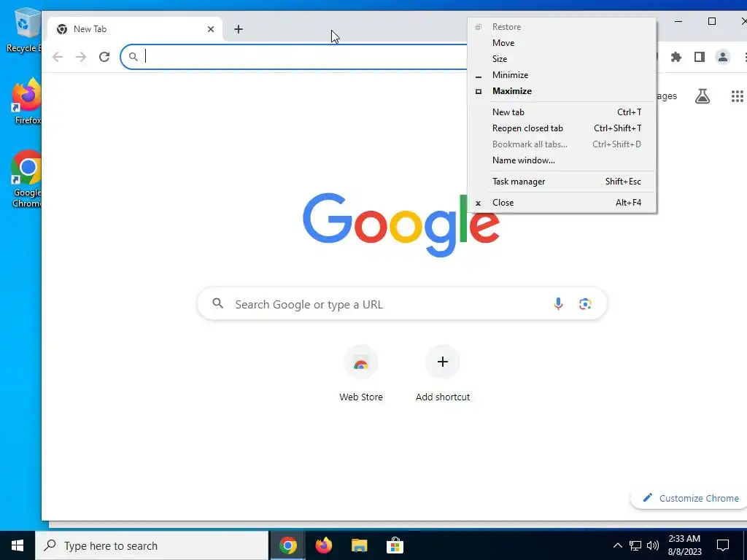Open a new tab with the plus button

239,29
